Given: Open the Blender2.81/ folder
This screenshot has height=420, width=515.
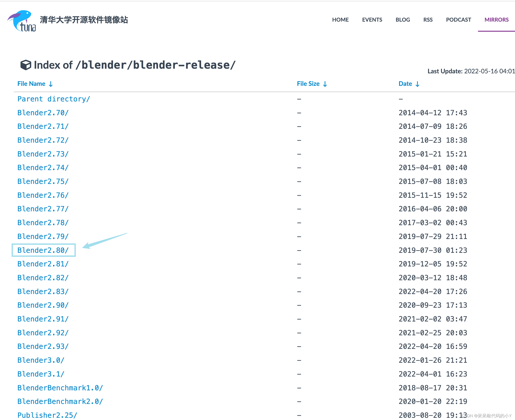Looking at the screenshot, I should pos(43,264).
